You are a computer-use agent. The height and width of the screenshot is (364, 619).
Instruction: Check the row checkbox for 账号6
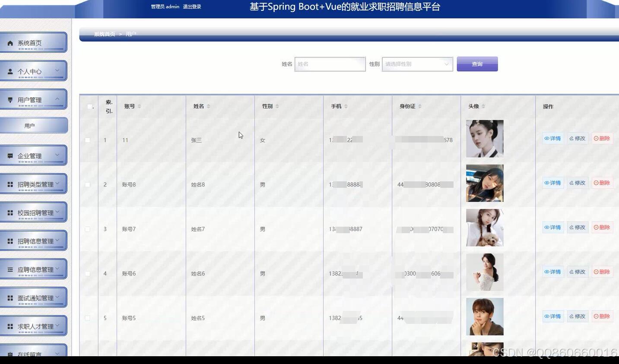pos(88,273)
